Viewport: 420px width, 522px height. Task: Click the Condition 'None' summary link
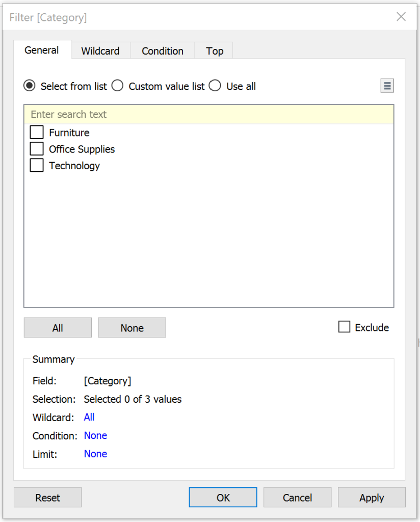tap(95, 435)
